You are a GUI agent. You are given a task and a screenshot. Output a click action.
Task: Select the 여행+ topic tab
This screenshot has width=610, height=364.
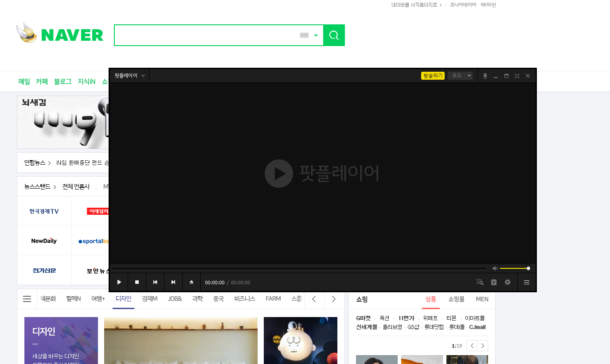coord(98,299)
